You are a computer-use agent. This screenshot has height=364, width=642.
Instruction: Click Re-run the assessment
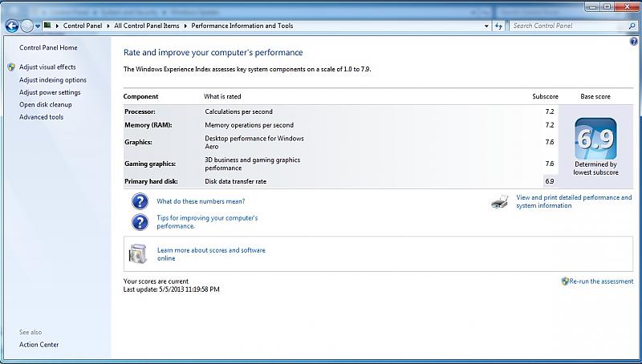click(x=601, y=281)
